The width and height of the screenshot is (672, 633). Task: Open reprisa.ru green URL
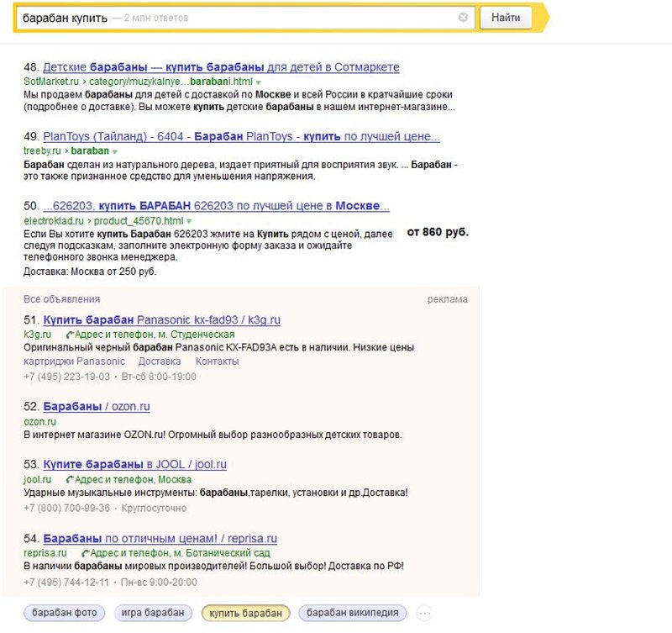(45, 553)
